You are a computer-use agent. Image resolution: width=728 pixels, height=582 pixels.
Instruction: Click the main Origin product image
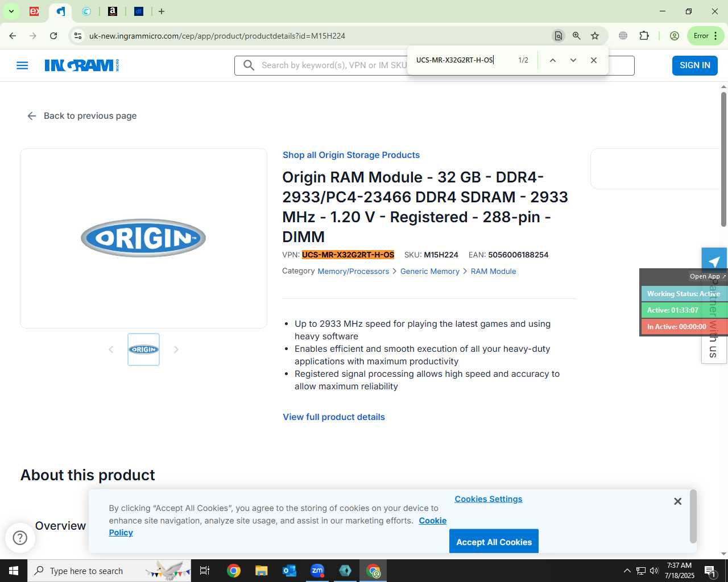pos(143,238)
